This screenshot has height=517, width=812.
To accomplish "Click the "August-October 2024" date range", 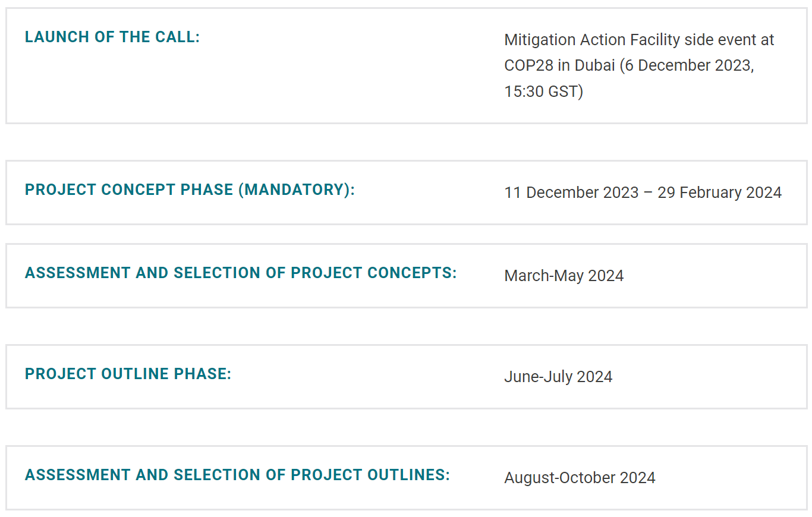I will [x=580, y=478].
